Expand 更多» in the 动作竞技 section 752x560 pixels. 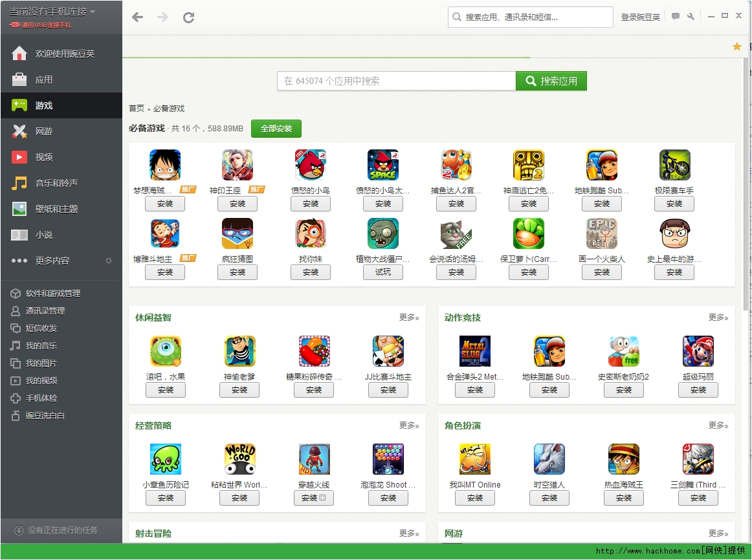click(x=718, y=317)
